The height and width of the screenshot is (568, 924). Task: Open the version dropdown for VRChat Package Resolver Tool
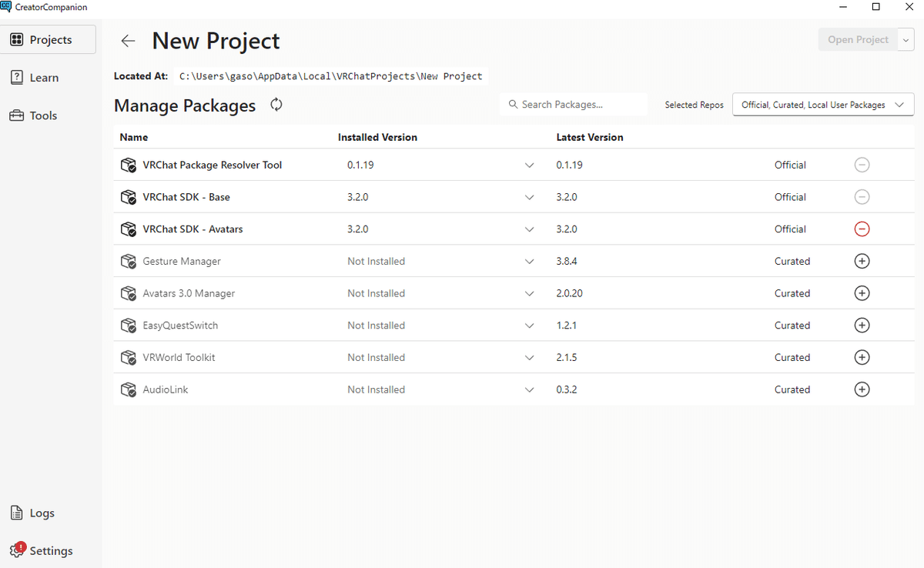tap(529, 165)
